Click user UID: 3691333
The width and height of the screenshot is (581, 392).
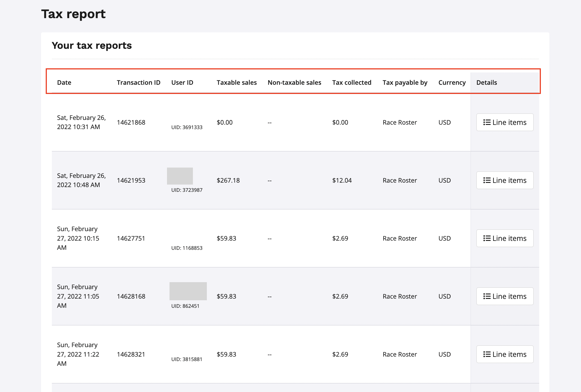(187, 127)
